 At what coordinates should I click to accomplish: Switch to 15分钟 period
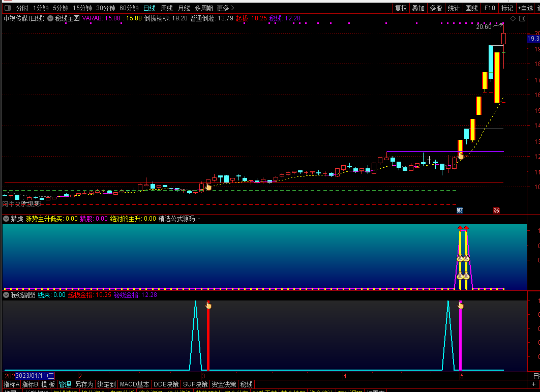(82, 8)
